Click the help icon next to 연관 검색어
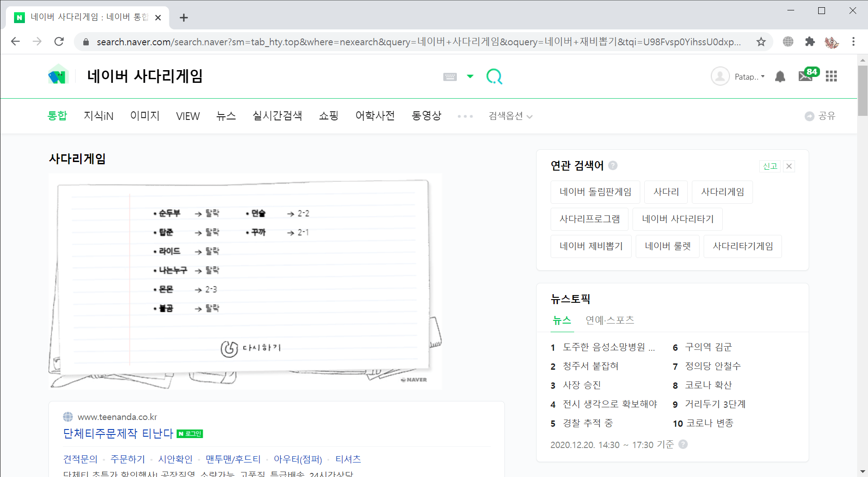This screenshot has width=868, height=477. tap(613, 165)
